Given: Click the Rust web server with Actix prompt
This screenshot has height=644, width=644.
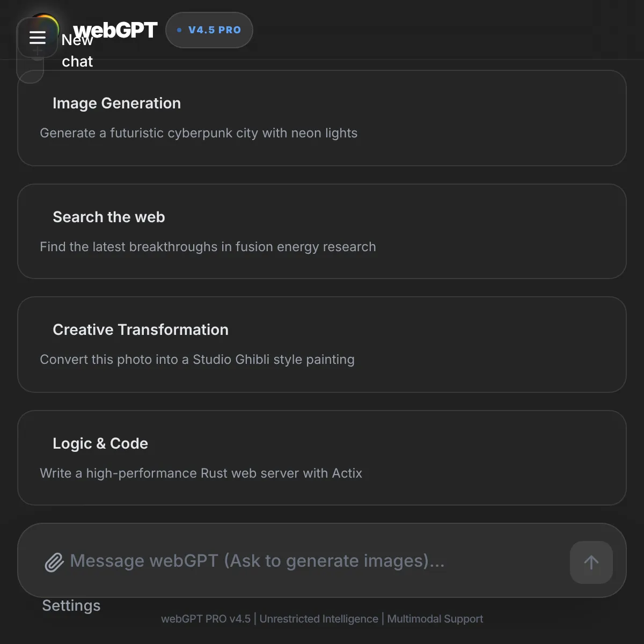Looking at the screenshot, I should pos(201,473).
